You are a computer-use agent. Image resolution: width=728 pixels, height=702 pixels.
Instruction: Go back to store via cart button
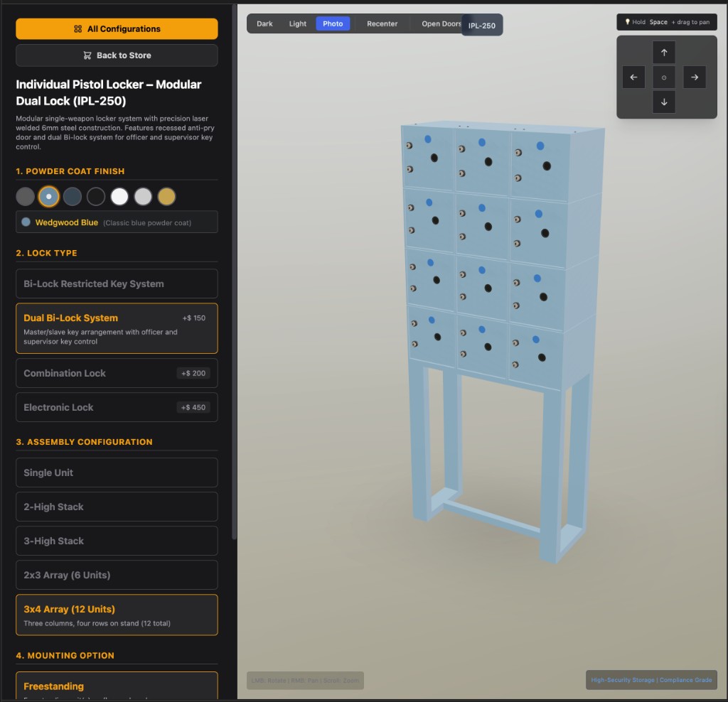117,55
